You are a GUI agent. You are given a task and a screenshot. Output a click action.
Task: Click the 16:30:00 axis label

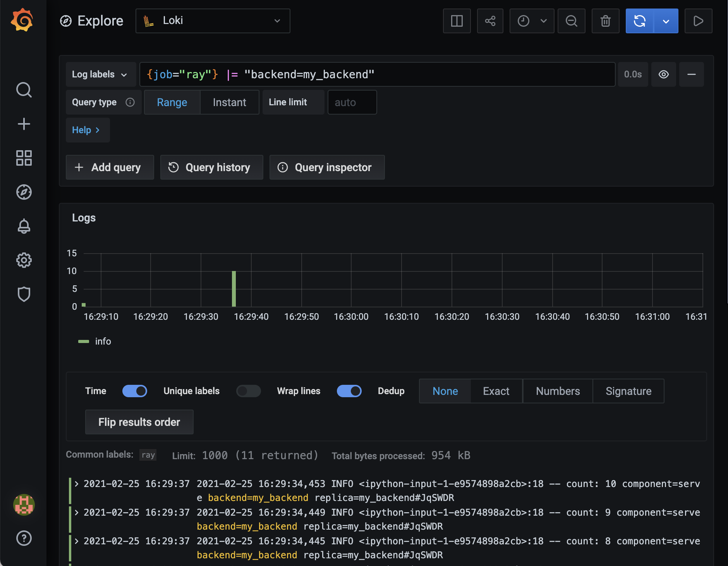pos(351,317)
